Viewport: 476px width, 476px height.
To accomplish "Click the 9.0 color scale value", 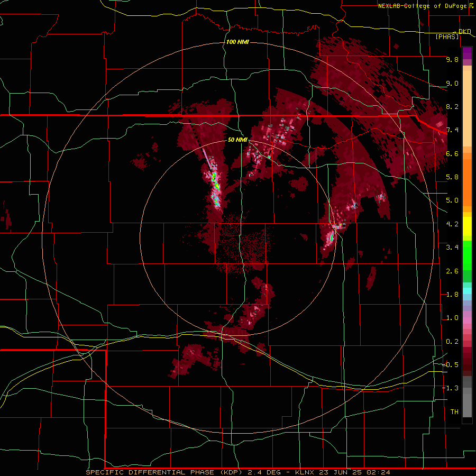I will pos(452,83).
